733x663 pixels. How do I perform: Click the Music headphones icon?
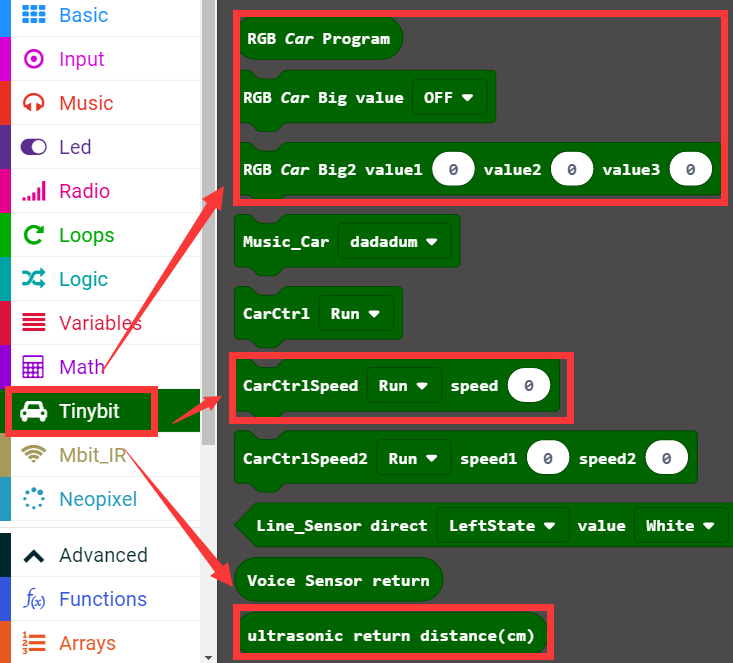pos(34,103)
